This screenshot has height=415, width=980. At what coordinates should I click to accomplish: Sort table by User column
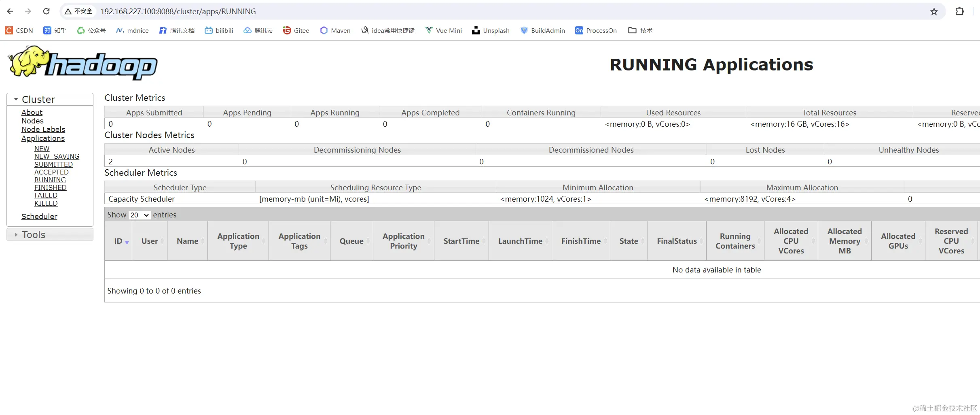(150, 241)
